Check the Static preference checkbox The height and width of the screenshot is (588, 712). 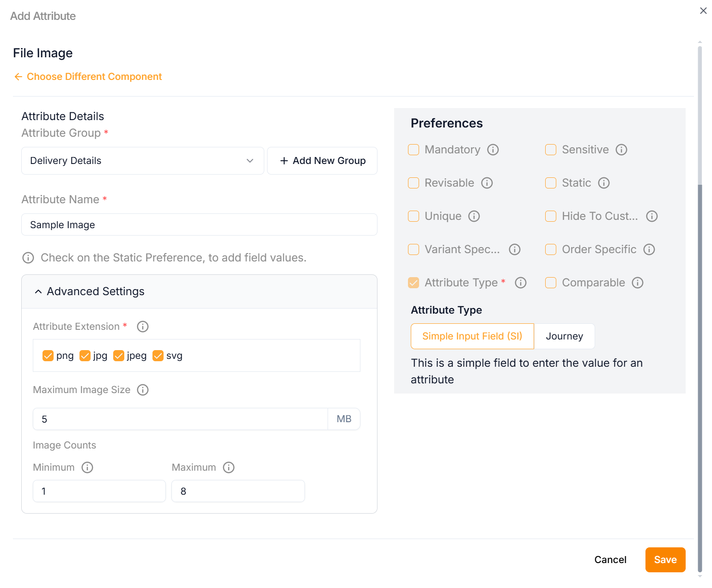(x=551, y=183)
